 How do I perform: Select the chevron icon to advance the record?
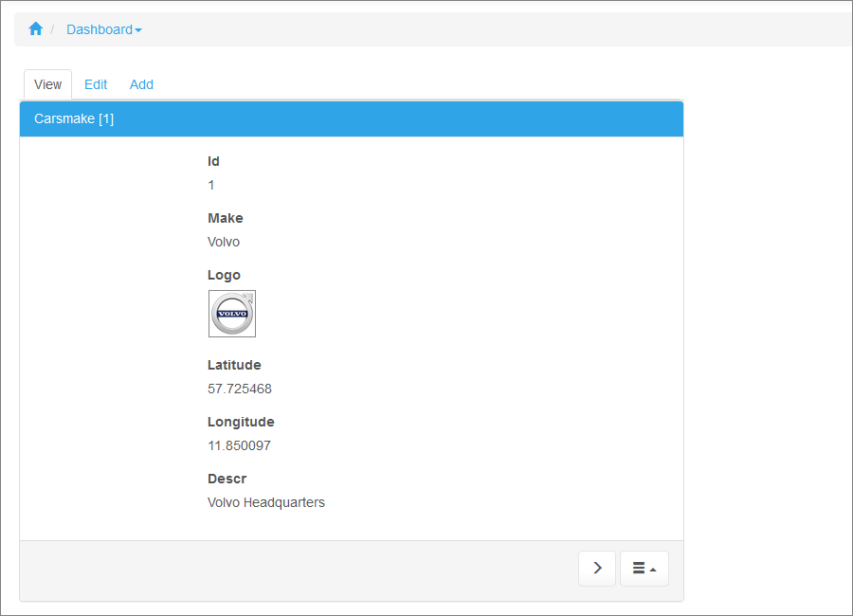click(597, 568)
